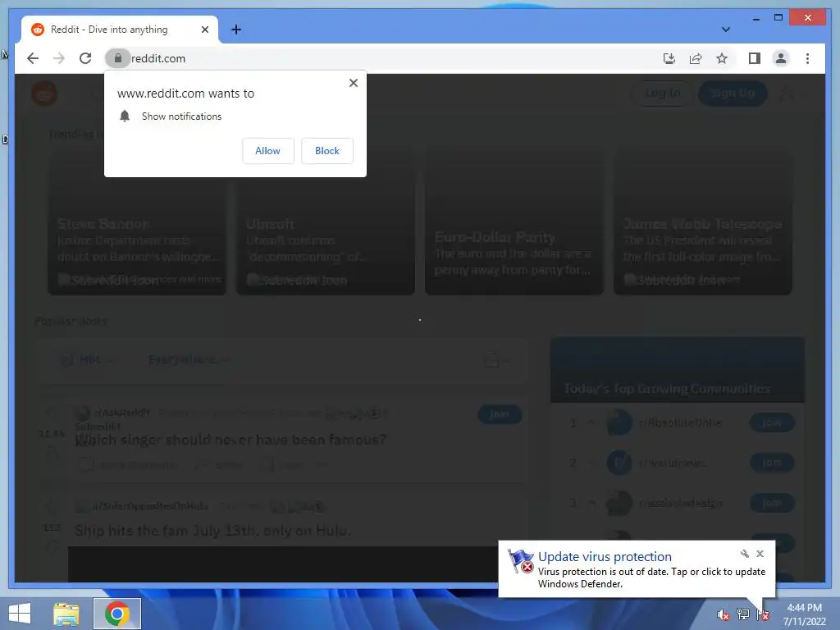Expand the tab search chevron

[726, 30]
